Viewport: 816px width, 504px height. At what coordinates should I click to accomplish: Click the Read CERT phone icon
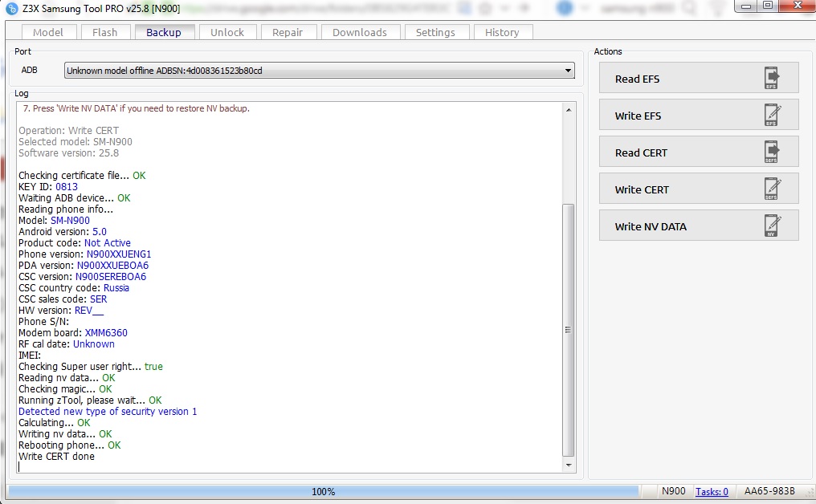point(771,152)
